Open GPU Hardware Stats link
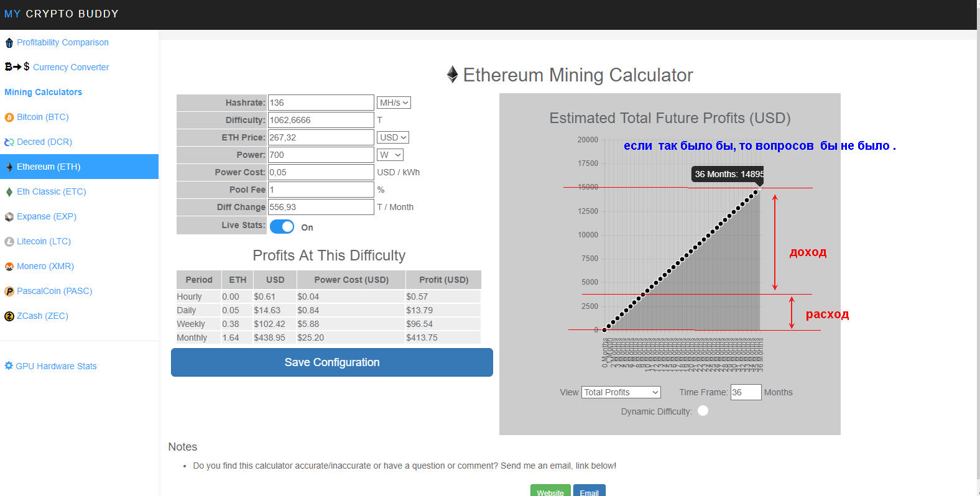This screenshot has height=496, width=980. click(56, 366)
